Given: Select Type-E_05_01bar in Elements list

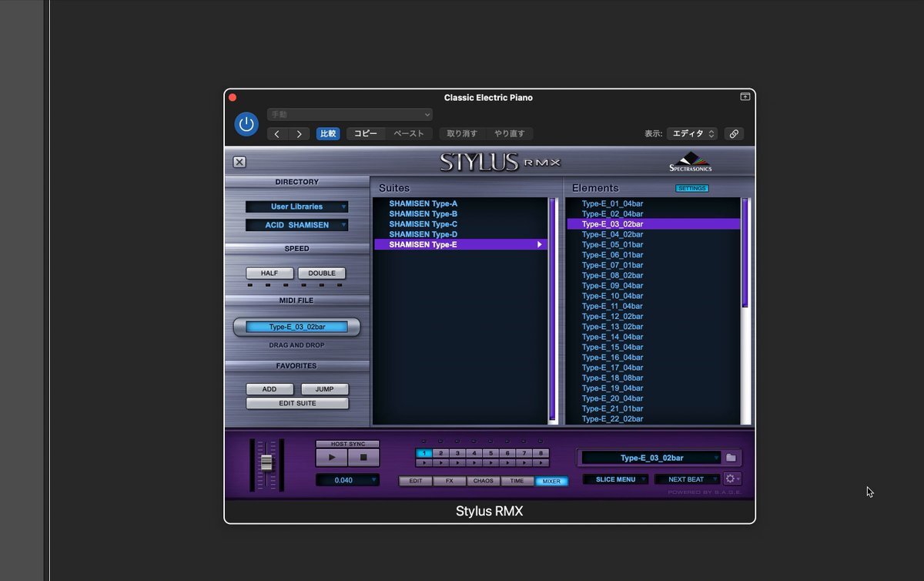Looking at the screenshot, I should point(612,245).
